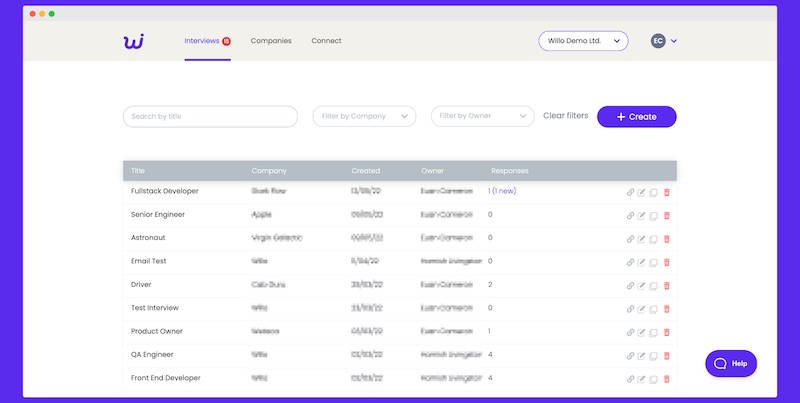Focus the Search by title field
The width and height of the screenshot is (800, 403).
(x=210, y=116)
